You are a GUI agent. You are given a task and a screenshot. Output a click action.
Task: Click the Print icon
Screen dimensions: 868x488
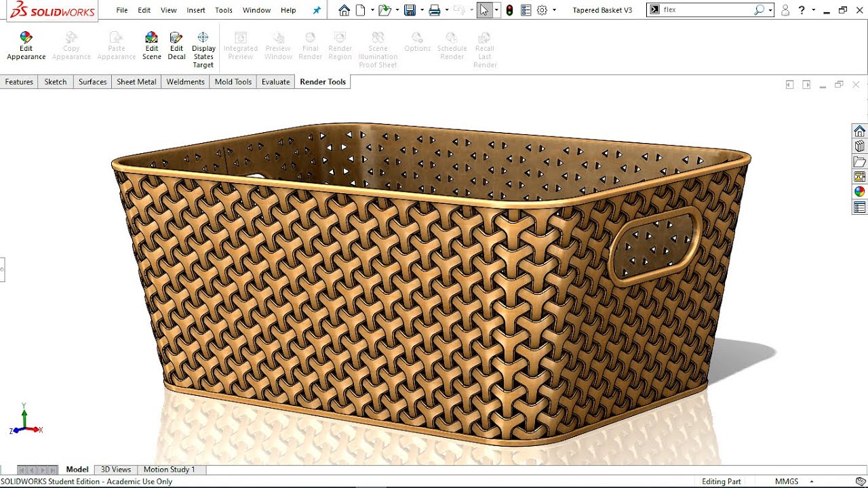(435, 10)
